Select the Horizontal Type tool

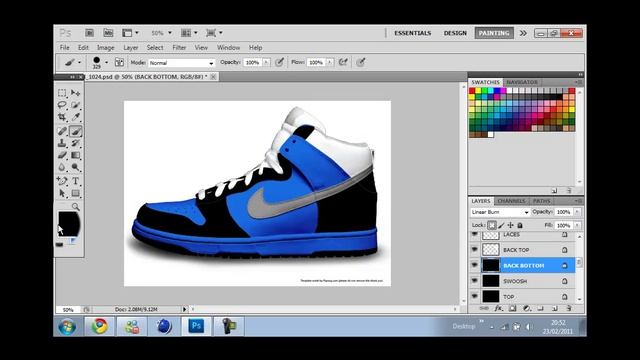tap(76, 181)
